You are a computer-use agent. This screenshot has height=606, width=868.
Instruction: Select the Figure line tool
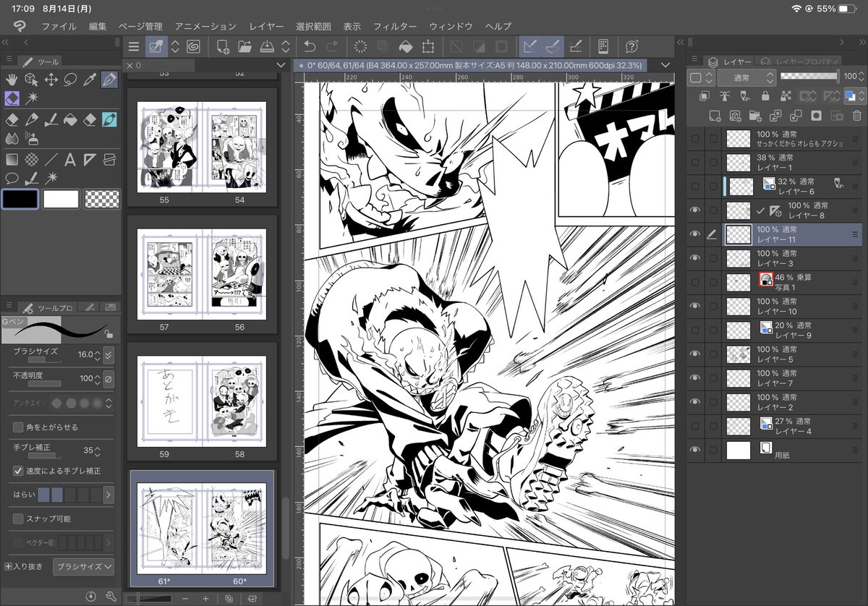click(x=51, y=160)
